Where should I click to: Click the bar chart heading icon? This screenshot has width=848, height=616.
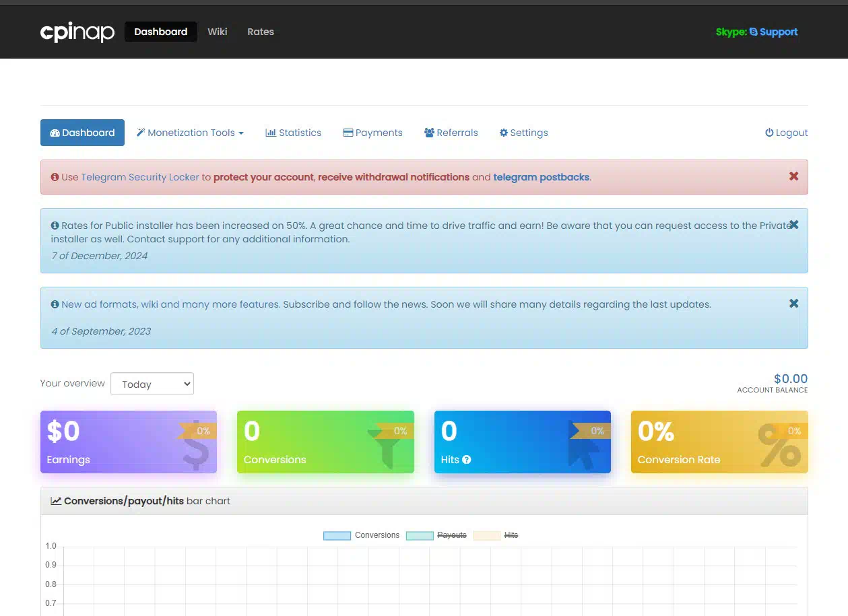pos(56,501)
